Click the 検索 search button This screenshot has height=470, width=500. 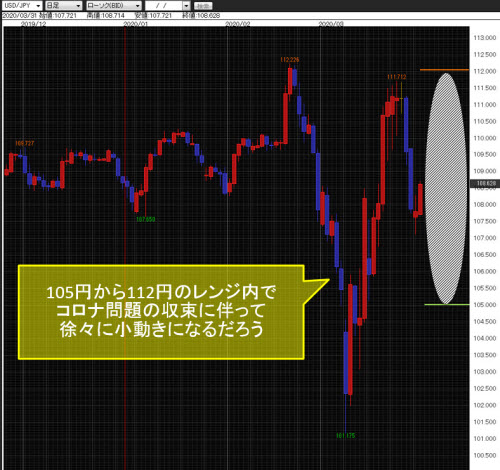(x=203, y=6)
